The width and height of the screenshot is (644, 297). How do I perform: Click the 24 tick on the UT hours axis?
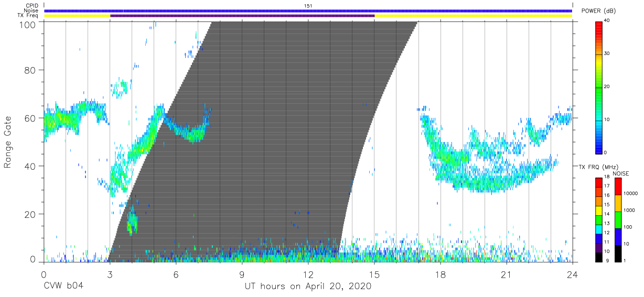(x=572, y=275)
